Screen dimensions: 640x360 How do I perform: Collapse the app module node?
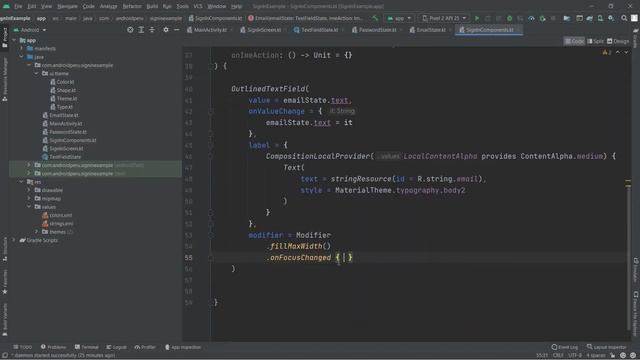point(14,40)
